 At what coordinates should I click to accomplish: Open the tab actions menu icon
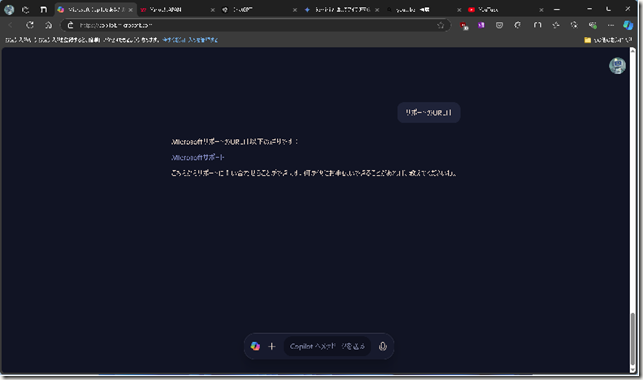[43, 9]
